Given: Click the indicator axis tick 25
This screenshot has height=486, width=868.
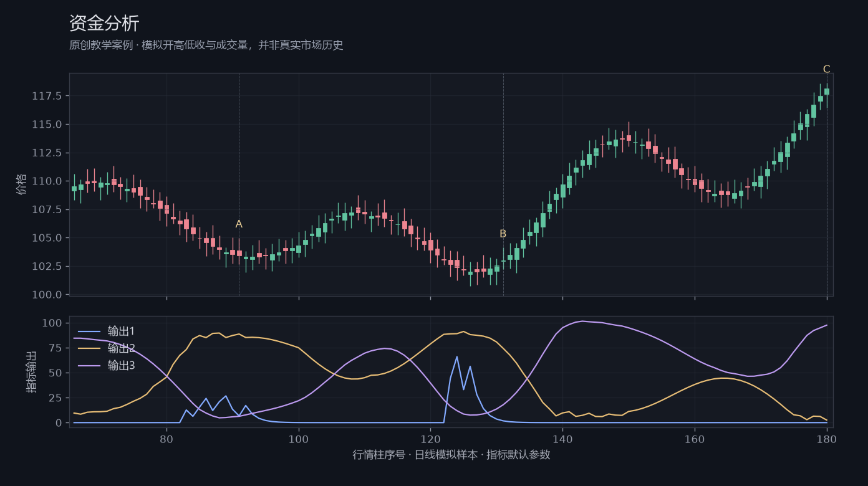Looking at the screenshot, I should tap(56, 398).
